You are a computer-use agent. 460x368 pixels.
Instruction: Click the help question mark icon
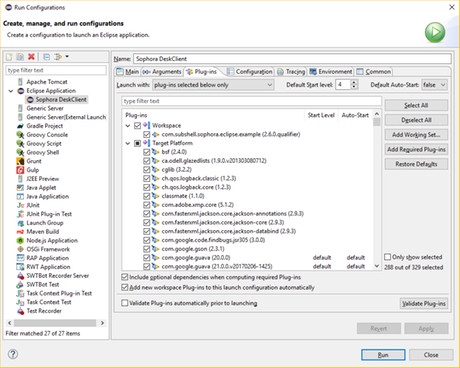coord(13,354)
